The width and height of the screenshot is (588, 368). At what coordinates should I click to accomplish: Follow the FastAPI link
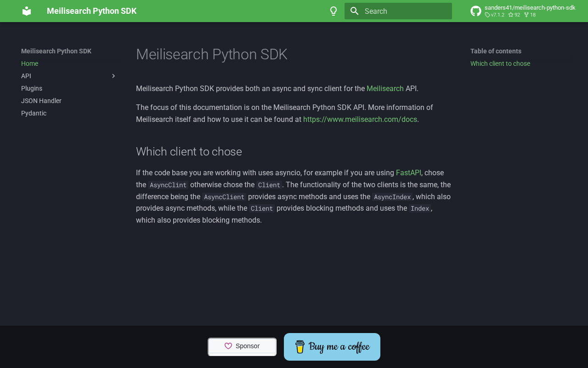(408, 172)
